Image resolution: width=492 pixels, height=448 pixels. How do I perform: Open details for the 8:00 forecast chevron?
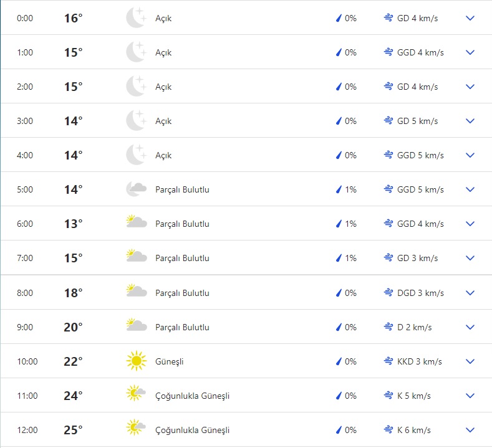point(470,293)
